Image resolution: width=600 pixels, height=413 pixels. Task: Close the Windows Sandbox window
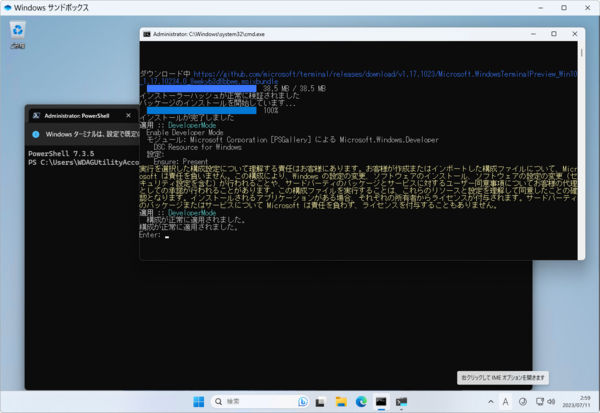(587, 8)
